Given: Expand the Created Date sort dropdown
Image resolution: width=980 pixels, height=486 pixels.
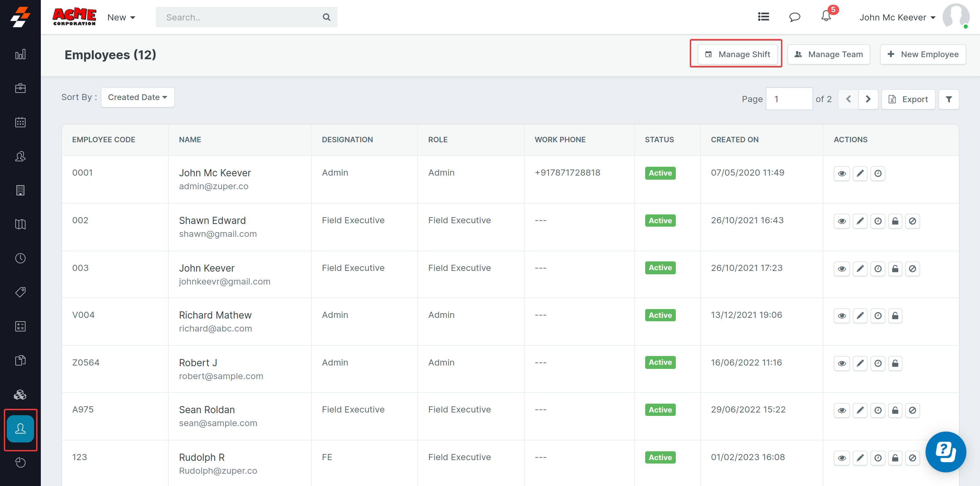Looking at the screenshot, I should 137,97.
